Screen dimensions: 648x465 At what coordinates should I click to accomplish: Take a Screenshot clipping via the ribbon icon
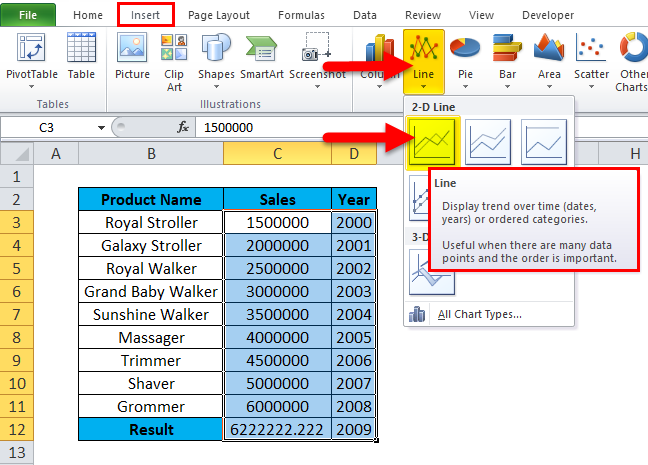[317, 48]
